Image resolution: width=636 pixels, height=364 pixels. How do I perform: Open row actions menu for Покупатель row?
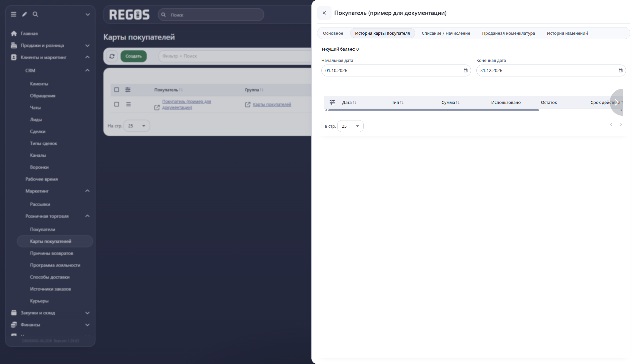pyautogui.click(x=129, y=104)
